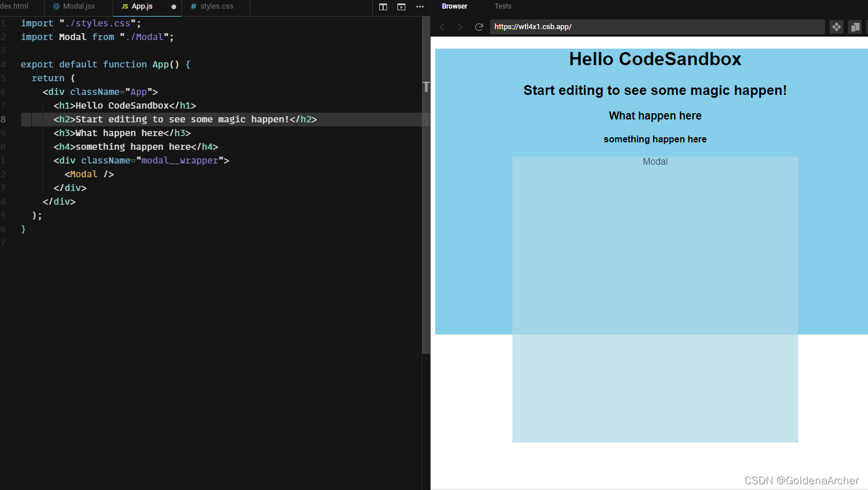Viewport: 868px width, 490px height.
Task: Click the h4 something happen here code line
Action: pyautogui.click(x=136, y=147)
